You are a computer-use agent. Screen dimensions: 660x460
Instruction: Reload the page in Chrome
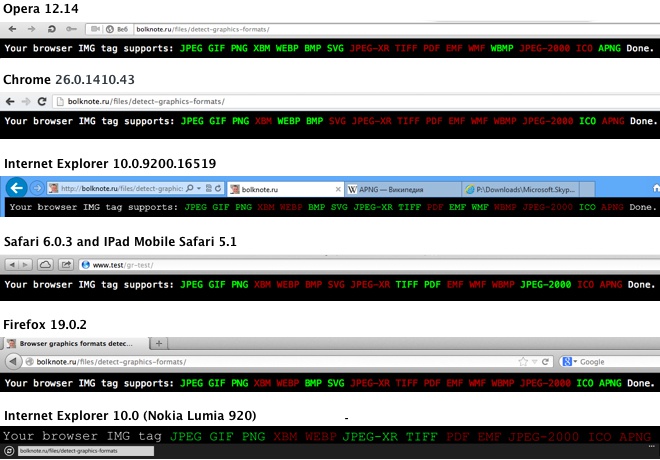pos(42,101)
